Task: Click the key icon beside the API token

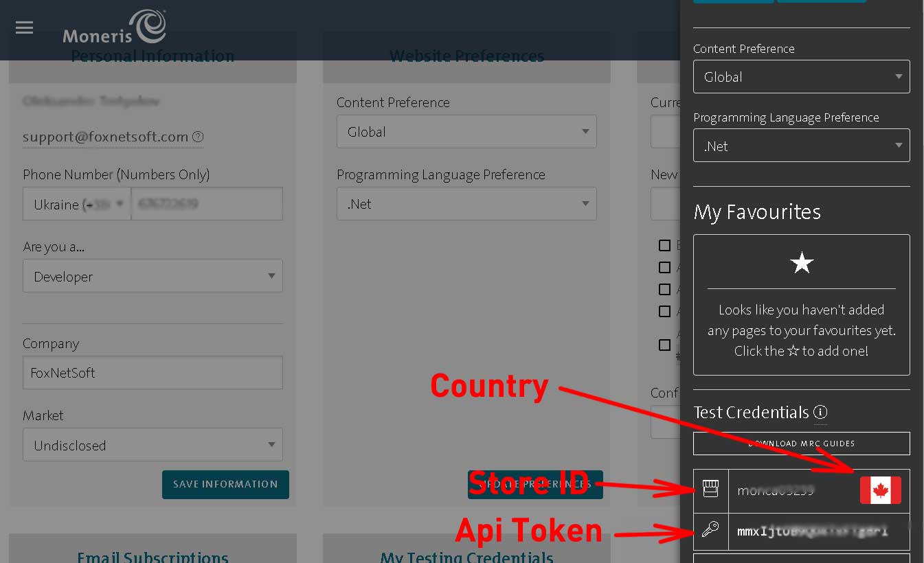Action: tap(710, 530)
